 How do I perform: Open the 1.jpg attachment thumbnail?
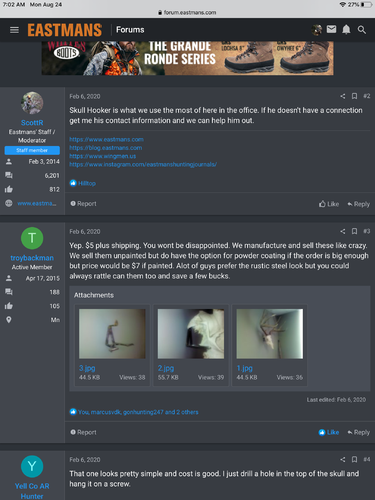click(270, 334)
